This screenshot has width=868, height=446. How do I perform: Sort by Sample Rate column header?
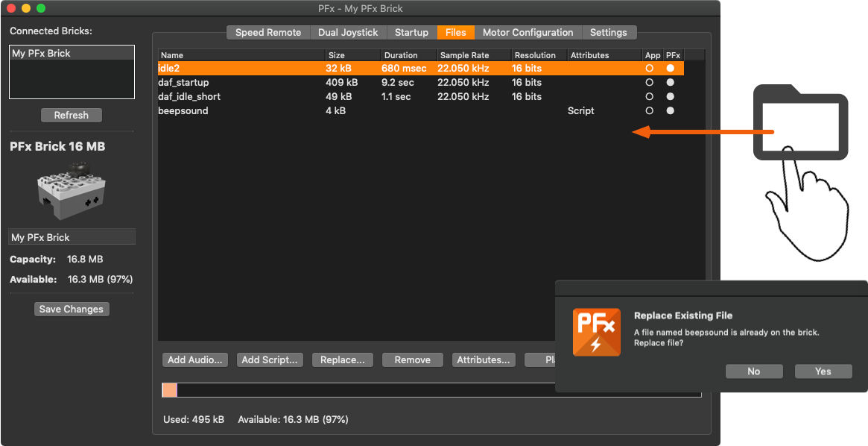(x=474, y=55)
